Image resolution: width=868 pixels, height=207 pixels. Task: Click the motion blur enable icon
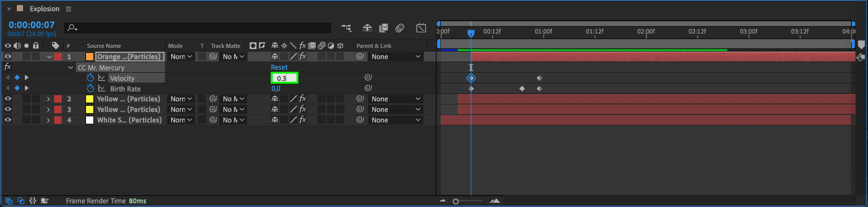pos(400,28)
